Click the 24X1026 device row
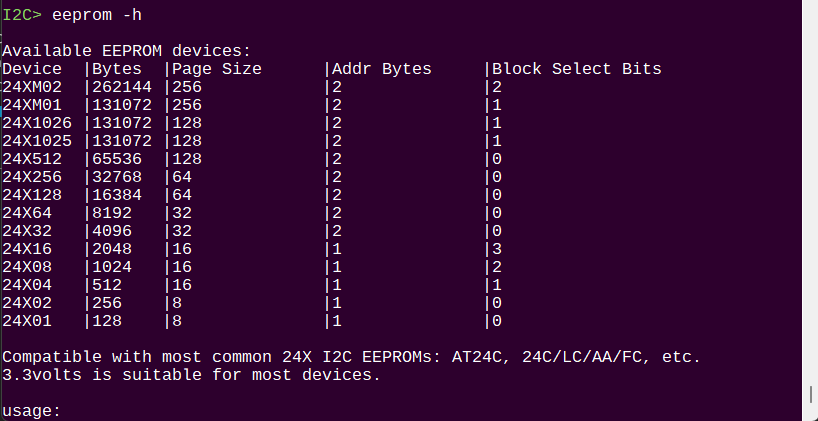Image resolution: width=818 pixels, height=421 pixels. tap(252, 123)
